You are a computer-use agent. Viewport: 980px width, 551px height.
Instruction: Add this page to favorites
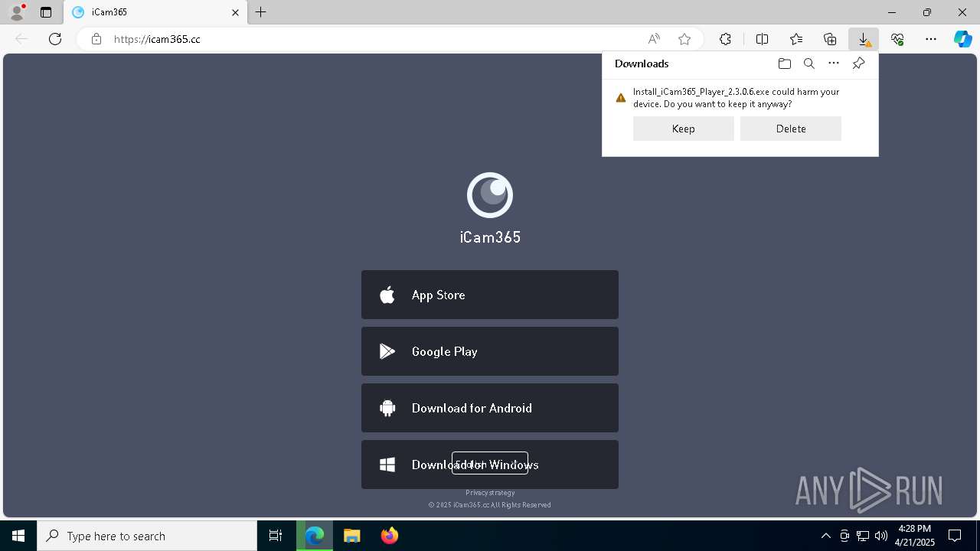(x=684, y=39)
